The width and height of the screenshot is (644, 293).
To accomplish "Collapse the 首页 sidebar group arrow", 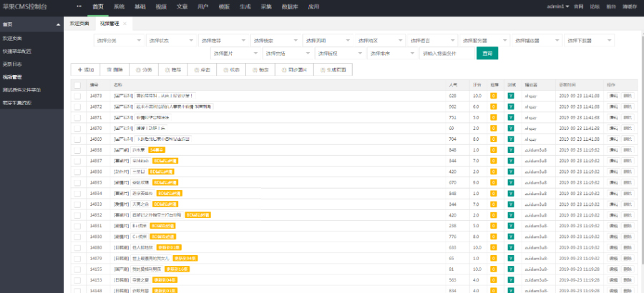I will coord(59,24).
